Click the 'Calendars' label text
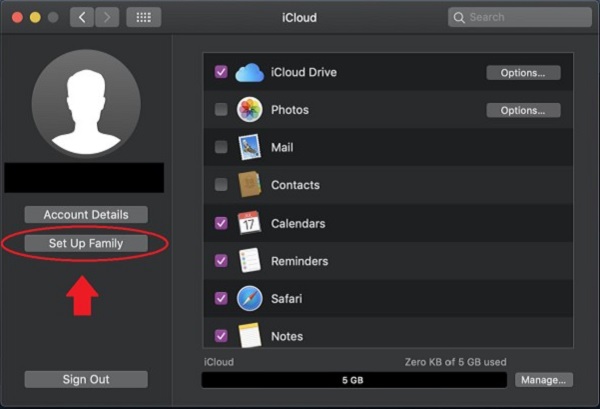 [298, 223]
